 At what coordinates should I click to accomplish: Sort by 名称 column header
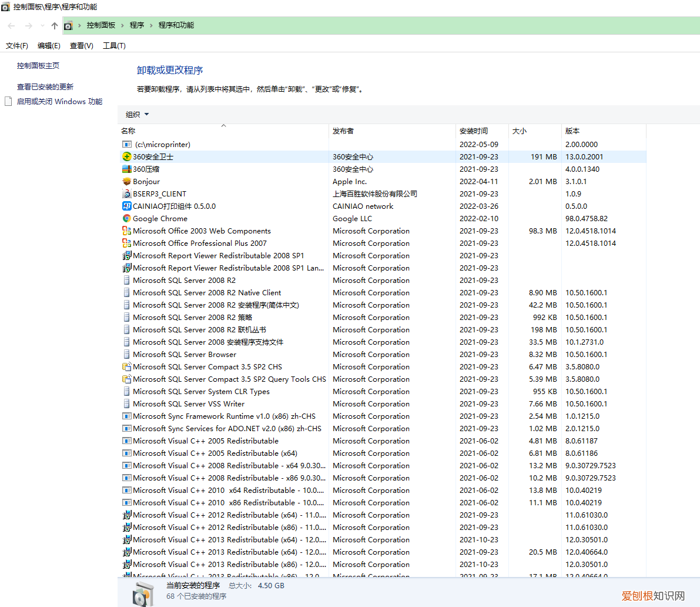click(x=128, y=131)
